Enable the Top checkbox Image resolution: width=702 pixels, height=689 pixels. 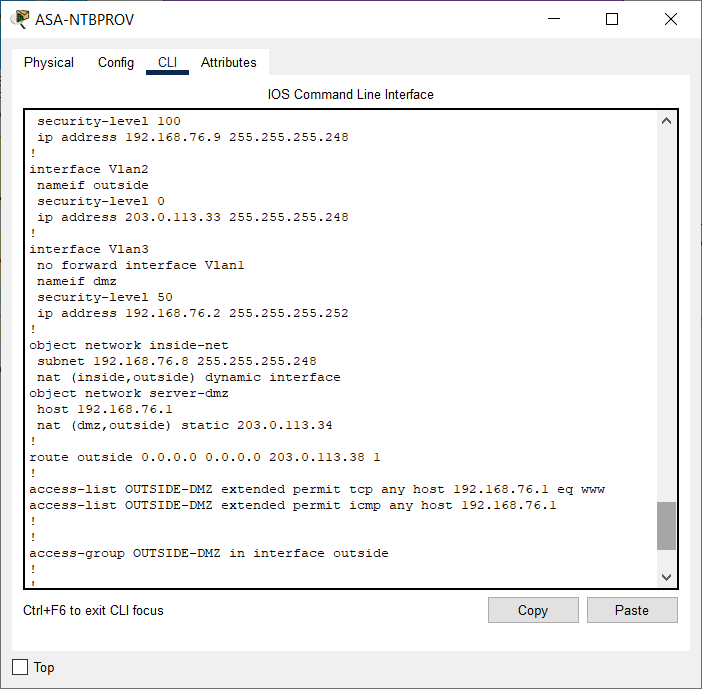[x=20, y=667]
